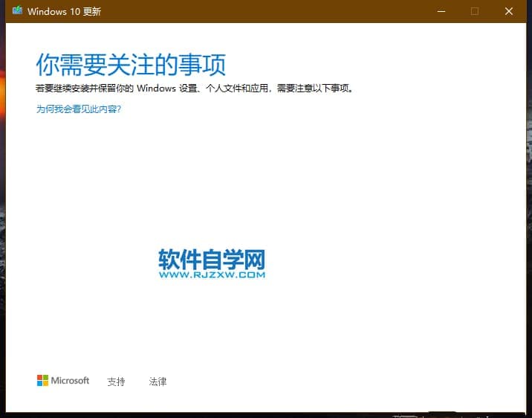Click the "Windows 10 更新" title text

click(64, 11)
